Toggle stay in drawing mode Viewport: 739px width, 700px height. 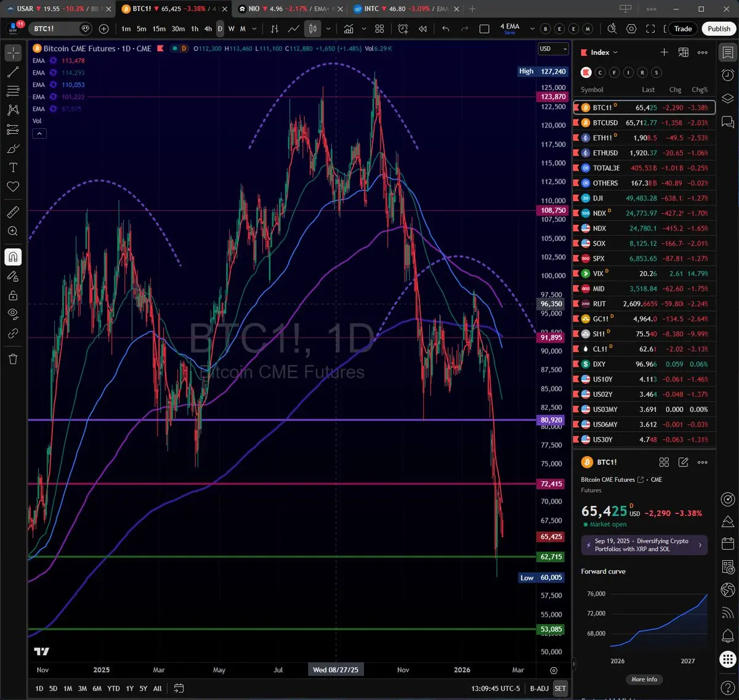click(x=13, y=276)
